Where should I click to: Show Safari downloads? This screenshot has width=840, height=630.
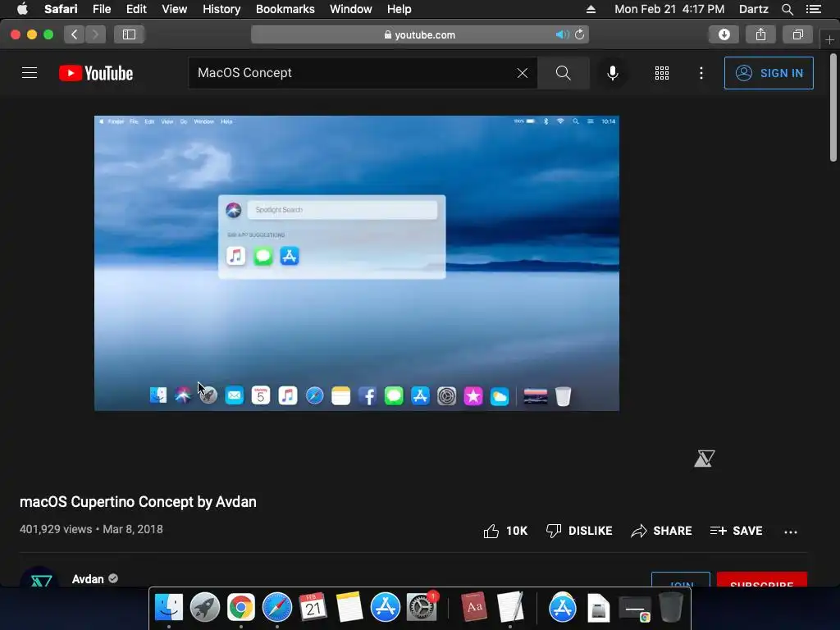[x=724, y=34]
